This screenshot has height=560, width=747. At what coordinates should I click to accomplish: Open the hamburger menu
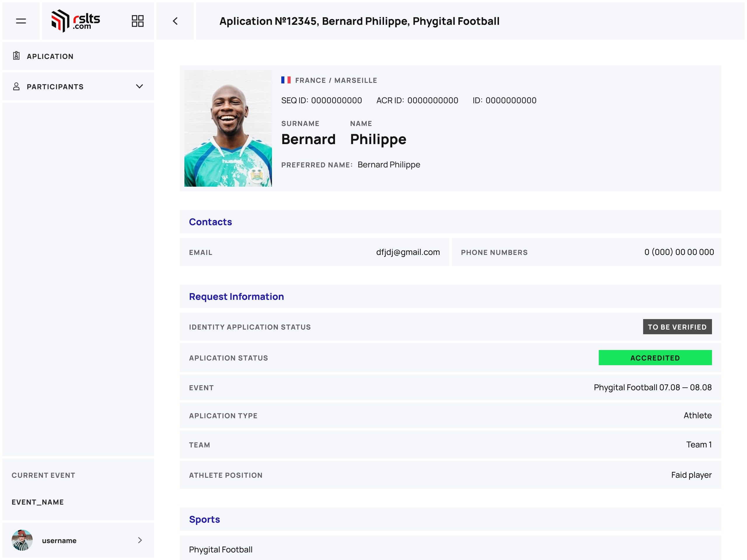(21, 21)
